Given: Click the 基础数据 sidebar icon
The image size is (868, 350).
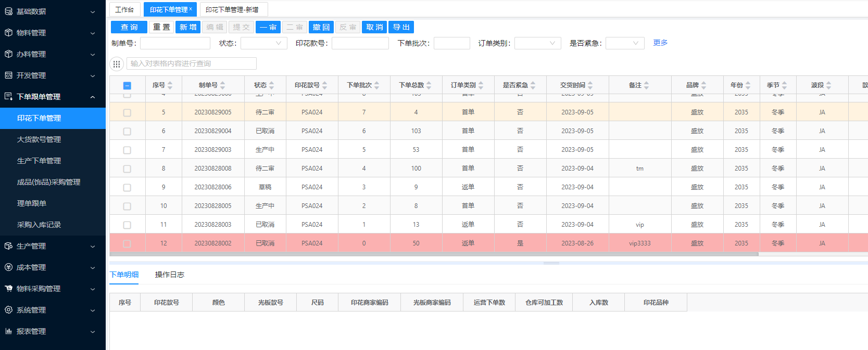Looking at the screenshot, I should click(8, 11).
